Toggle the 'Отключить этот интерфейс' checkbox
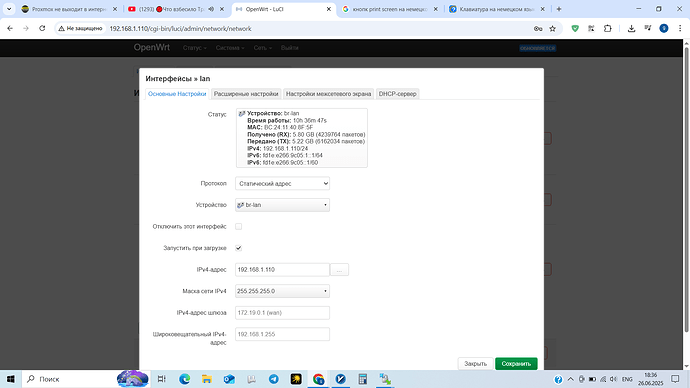 pyautogui.click(x=239, y=227)
